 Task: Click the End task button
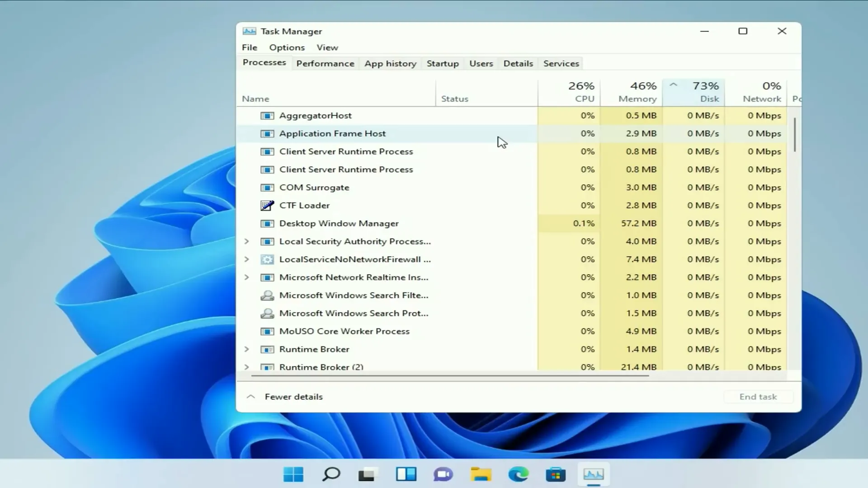click(x=758, y=397)
